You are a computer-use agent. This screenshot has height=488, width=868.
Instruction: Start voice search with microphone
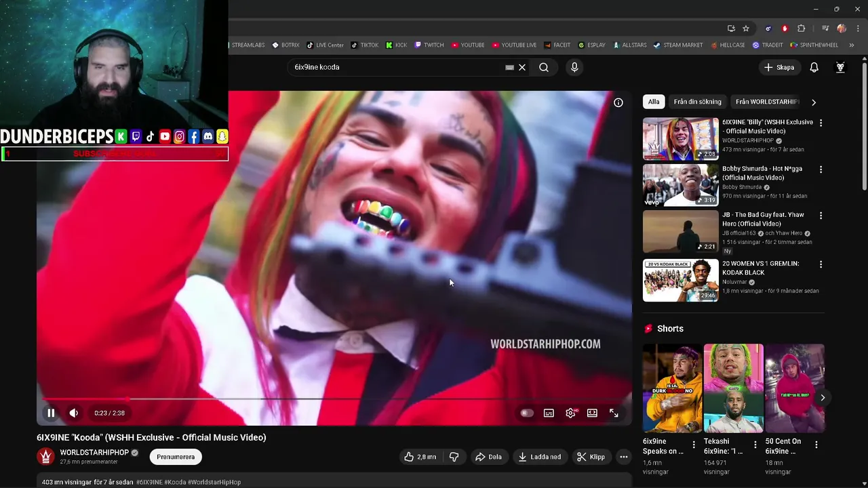(574, 67)
